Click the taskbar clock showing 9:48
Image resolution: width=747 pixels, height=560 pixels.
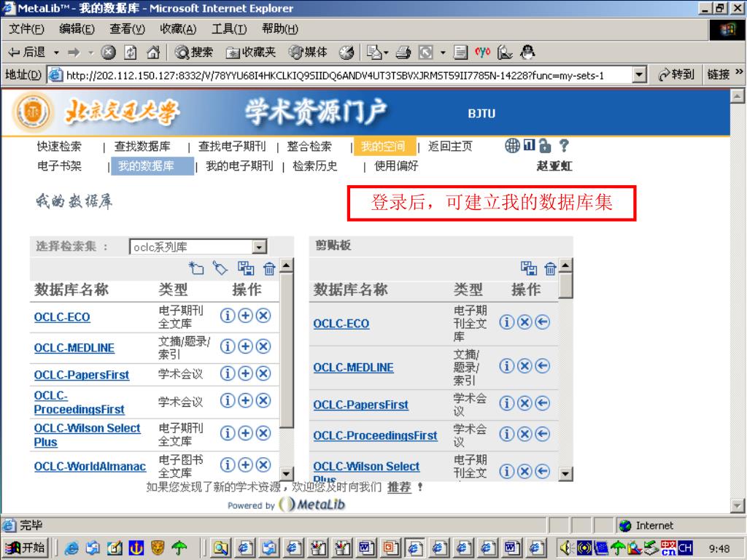tap(719, 548)
